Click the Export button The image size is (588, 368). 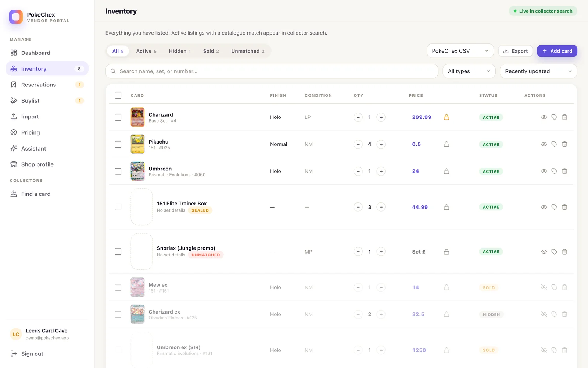[516, 51]
